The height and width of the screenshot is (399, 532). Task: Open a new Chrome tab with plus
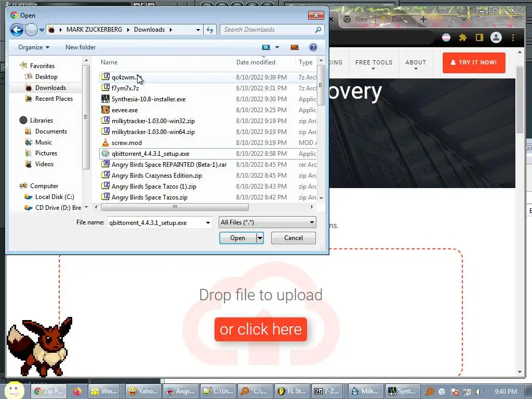coord(423,19)
